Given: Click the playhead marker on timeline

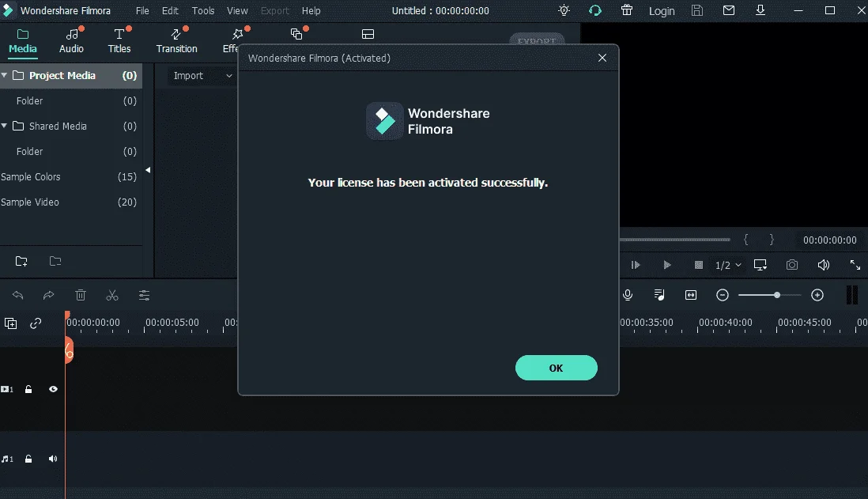Looking at the screenshot, I should coord(69,350).
